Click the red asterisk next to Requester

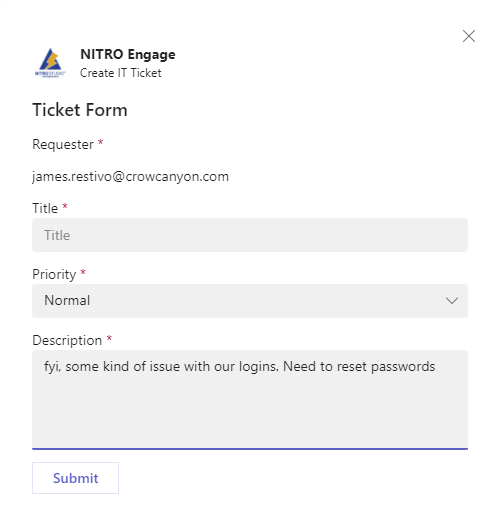(101, 142)
